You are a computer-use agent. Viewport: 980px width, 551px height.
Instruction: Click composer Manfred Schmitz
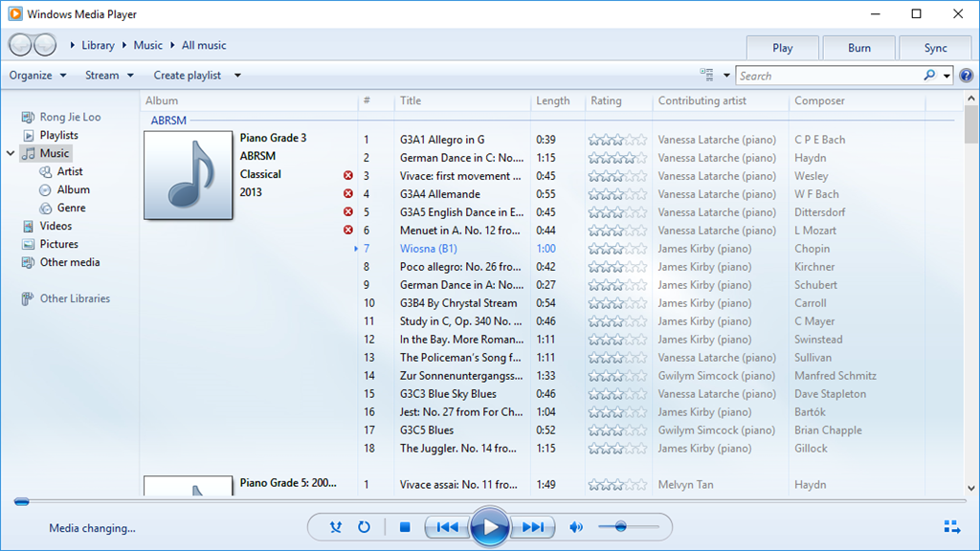click(835, 375)
